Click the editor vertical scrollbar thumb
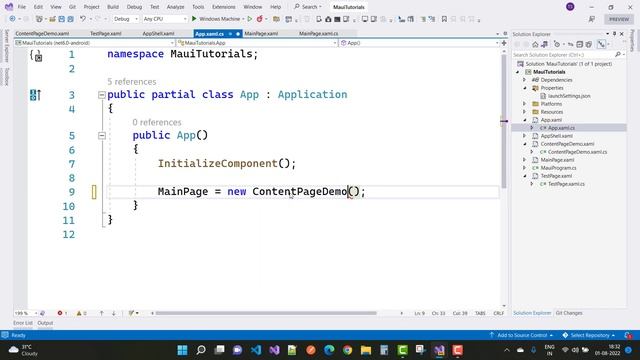The height and width of the screenshot is (360, 640). (x=504, y=121)
